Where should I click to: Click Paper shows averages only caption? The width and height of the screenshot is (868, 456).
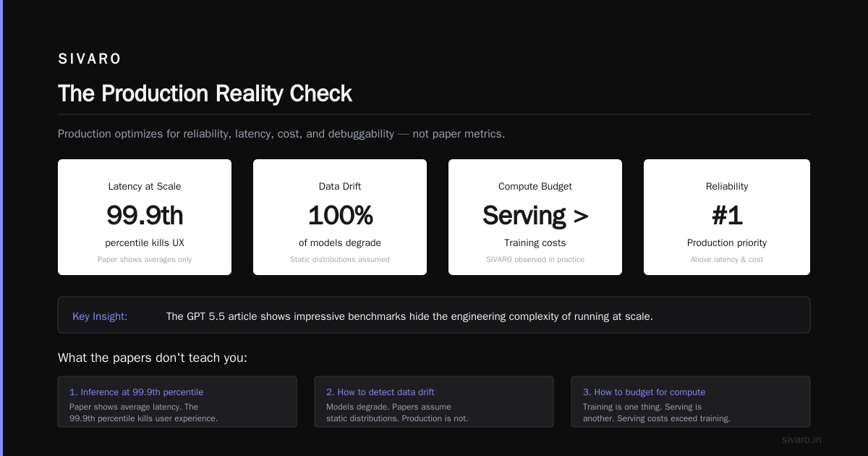145,259
